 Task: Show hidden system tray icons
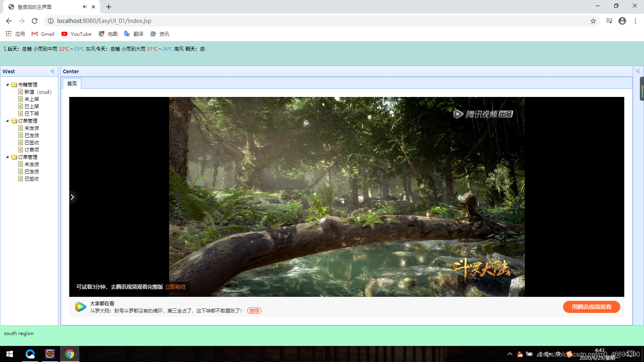(510, 354)
